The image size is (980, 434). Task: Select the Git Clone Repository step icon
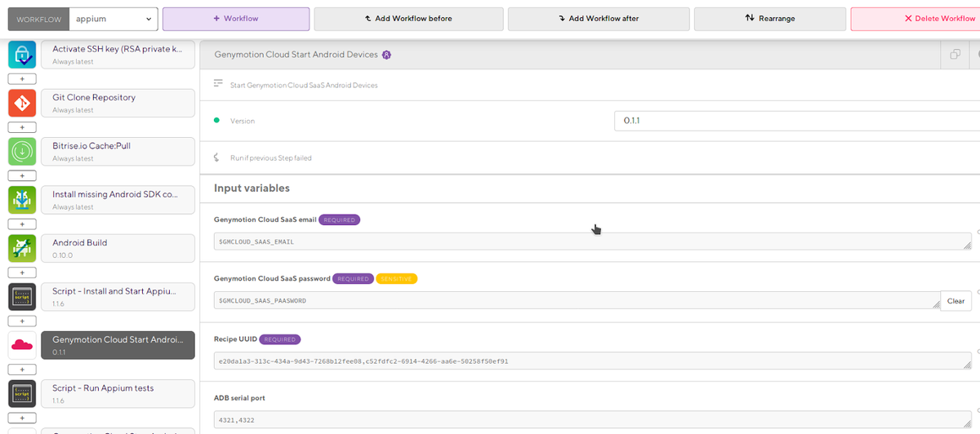[x=22, y=103]
